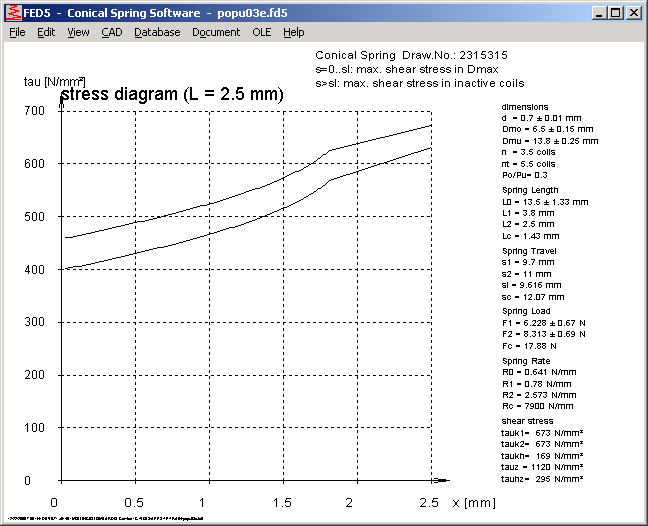Open the CAD menu
The image size is (648, 526).
click(111, 32)
